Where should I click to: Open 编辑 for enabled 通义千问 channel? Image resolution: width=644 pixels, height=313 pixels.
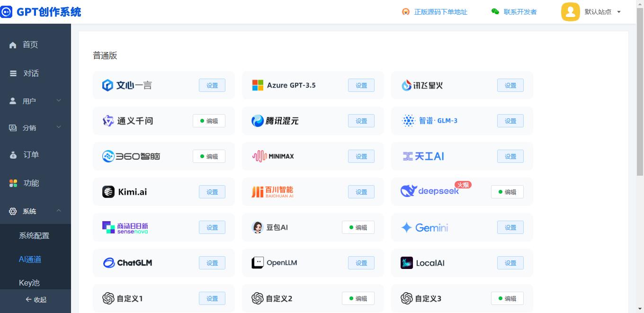(209, 121)
